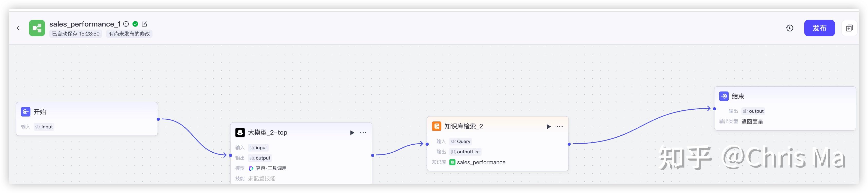Click the str.output tag in 大模型_2-top
Image resolution: width=868 pixels, height=193 pixels.
pos(260,158)
